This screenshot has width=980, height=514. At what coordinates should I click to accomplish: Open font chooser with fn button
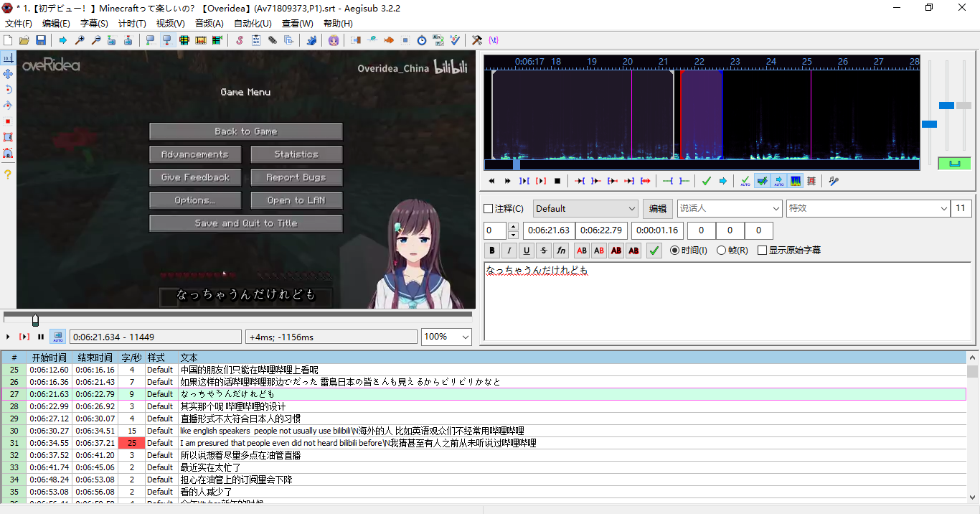pyautogui.click(x=561, y=251)
